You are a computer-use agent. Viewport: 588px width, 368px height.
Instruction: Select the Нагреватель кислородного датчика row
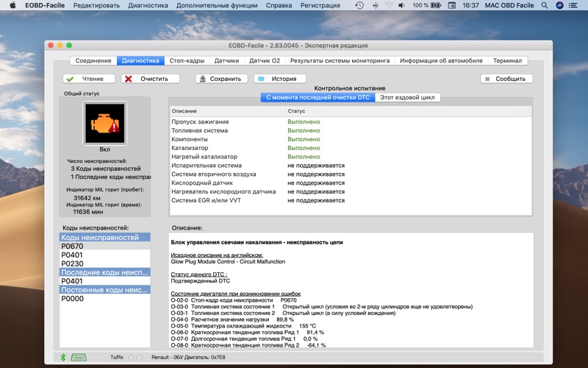coord(351,191)
